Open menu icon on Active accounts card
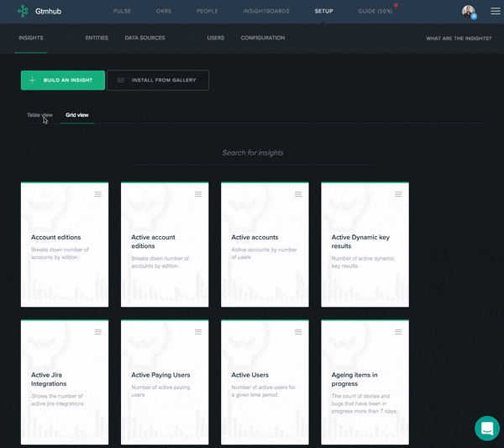Viewport: 504px width, 448px height. (x=298, y=194)
